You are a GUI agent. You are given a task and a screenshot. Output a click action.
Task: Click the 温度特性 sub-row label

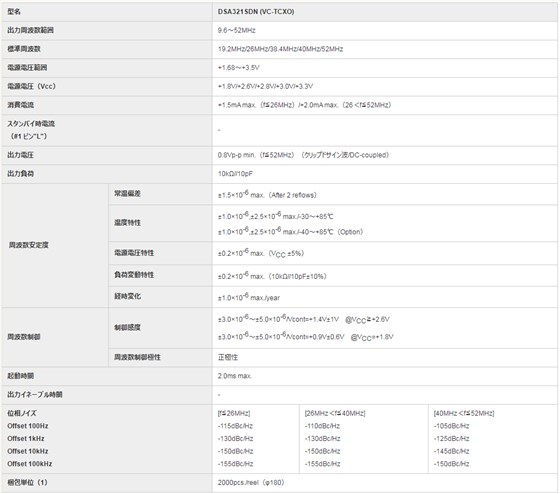tap(127, 223)
